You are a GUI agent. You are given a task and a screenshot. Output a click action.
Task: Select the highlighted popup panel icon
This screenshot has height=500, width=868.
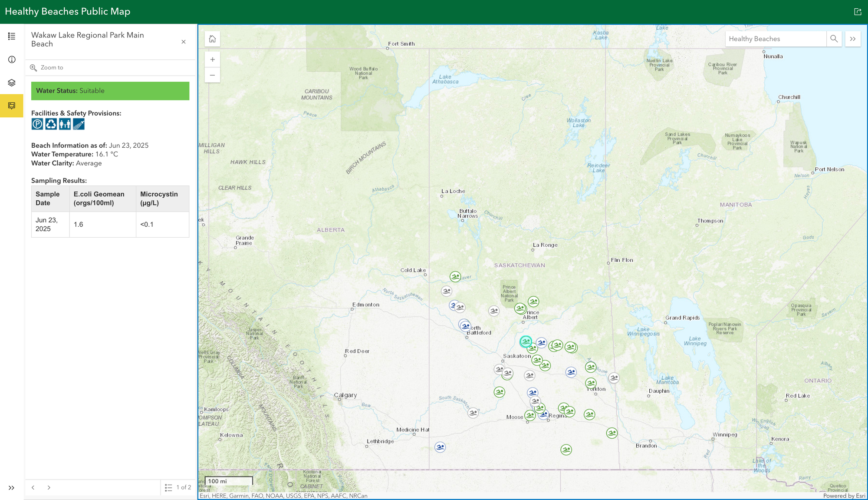pyautogui.click(x=12, y=106)
